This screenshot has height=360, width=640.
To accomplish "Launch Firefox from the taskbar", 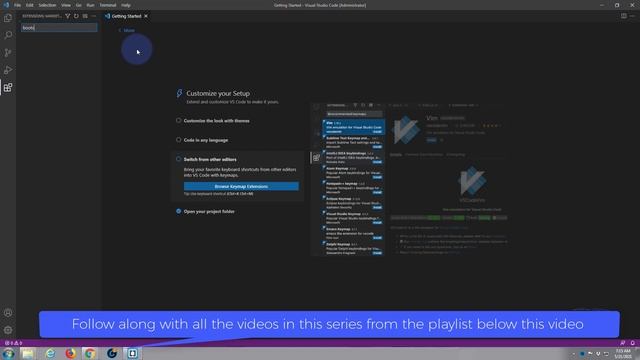I will [71, 353].
